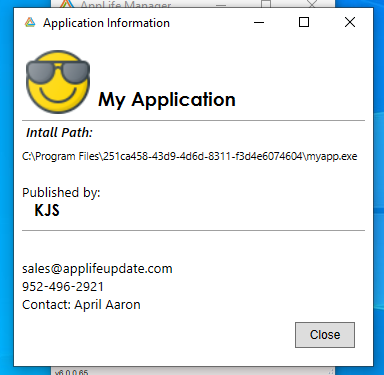Click the 'My Application' heading
The width and height of the screenshot is (384, 375).
pos(167,100)
